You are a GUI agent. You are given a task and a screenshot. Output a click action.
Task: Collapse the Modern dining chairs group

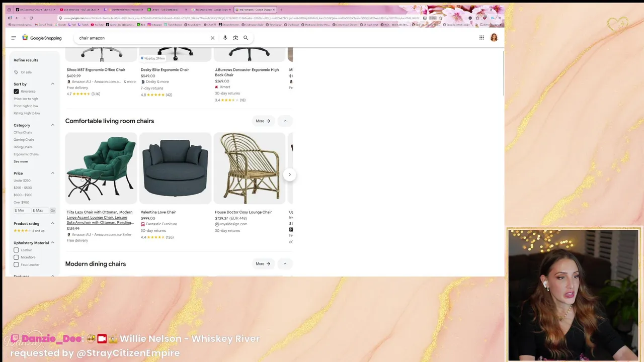[x=285, y=263]
